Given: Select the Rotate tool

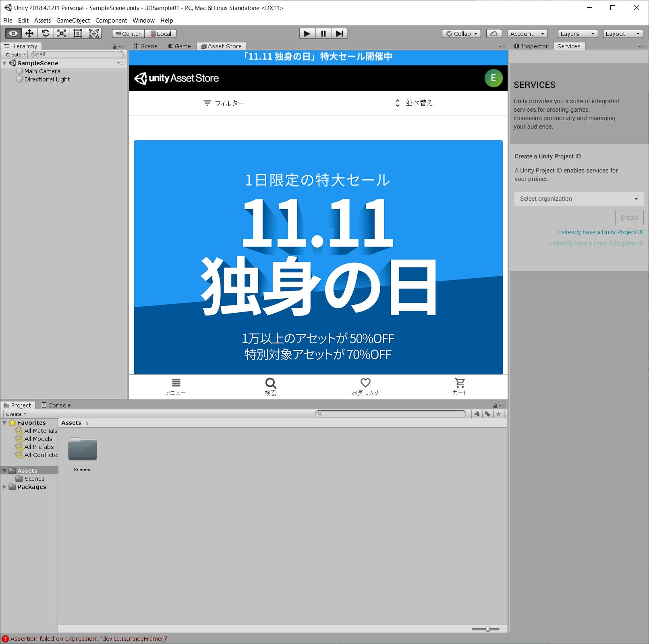Looking at the screenshot, I should pos(46,33).
